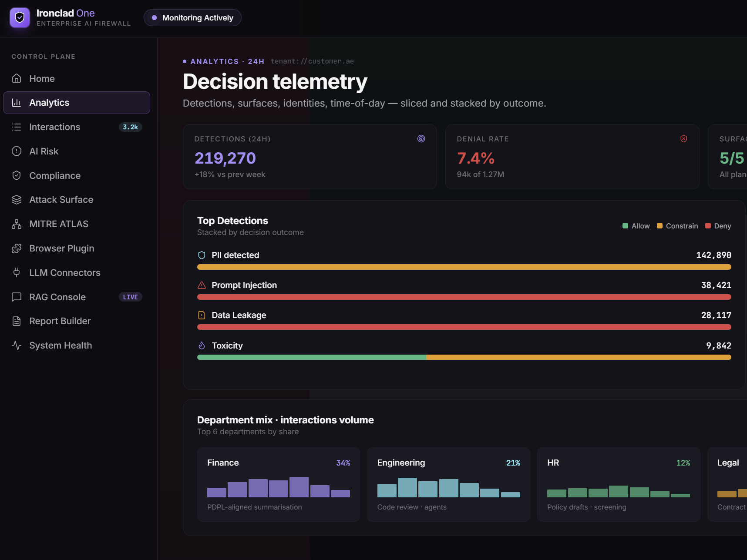Open the Finance department card
Viewport: 747px width, 560px height.
click(x=279, y=484)
